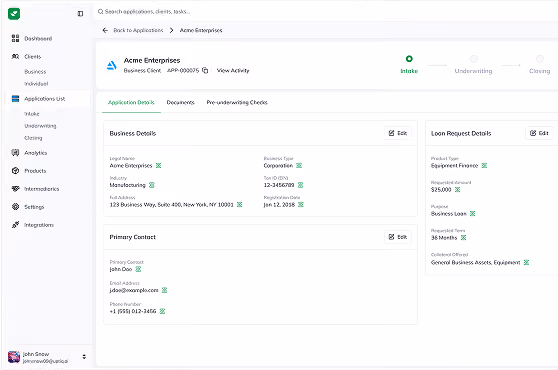The height and width of the screenshot is (370, 558).
Task: Click green icon beside Equipment Finance
Action: [x=484, y=165]
